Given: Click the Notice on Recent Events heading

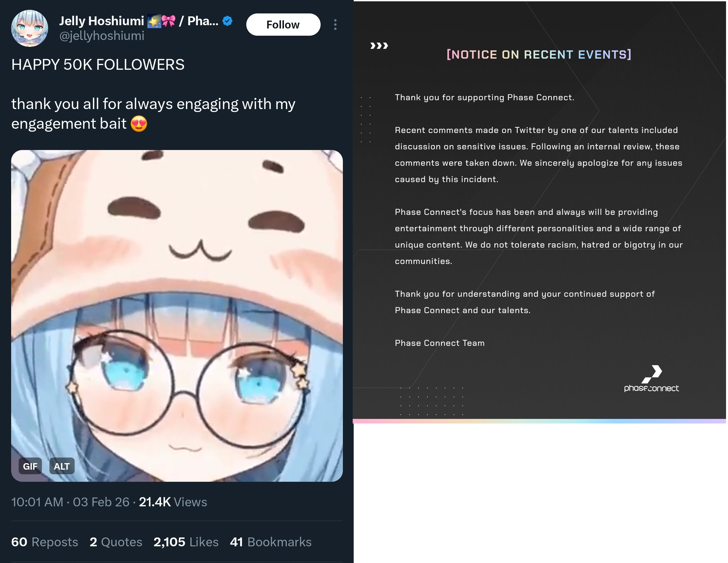Looking at the screenshot, I should [x=539, y=54].
